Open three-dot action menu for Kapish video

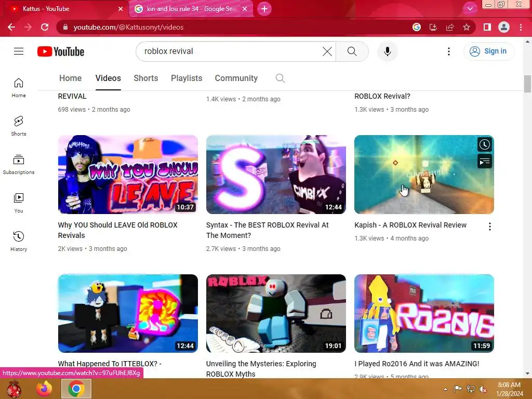click(x=489, y=227)
